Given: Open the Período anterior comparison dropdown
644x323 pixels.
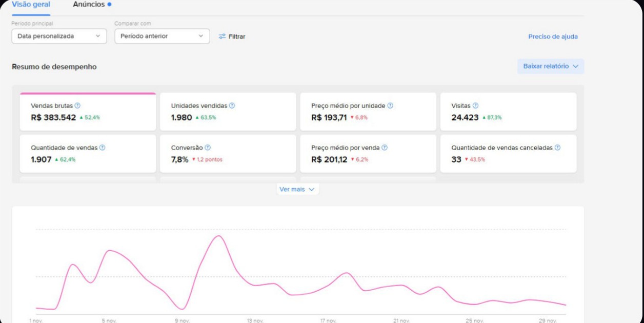Looking at the screenshot, I should 162,36.
